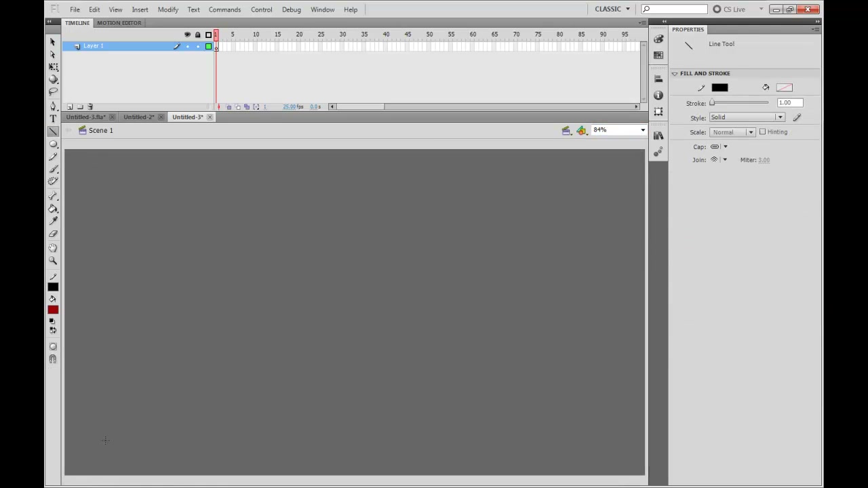Show or hide all layers eye
Viewport: 868px width, 488px height.
click(x=188, y=35)
